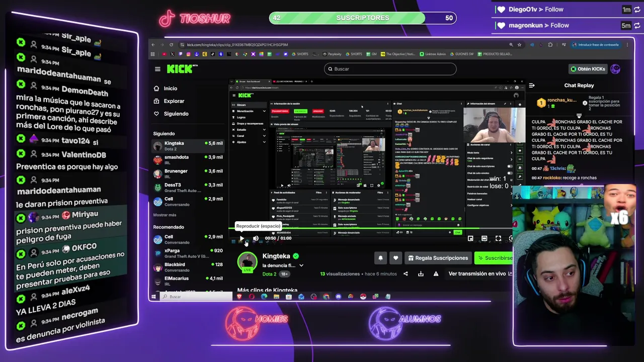The height and width of the screenshot is (362, 644).
Task: Open the Kick hamburger menu
Action: pyautogui.click(x=157, y=69)
